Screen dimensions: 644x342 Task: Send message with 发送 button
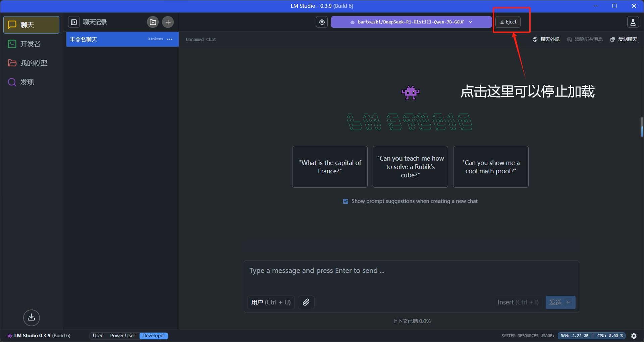pyautogui.click(x=560, y=302)
